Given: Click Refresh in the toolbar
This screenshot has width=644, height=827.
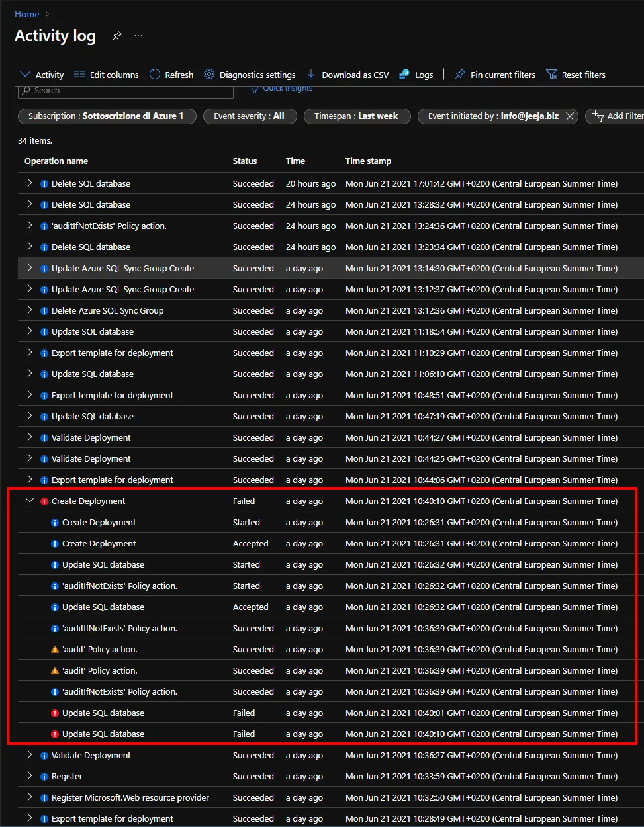Looking at the screenshot, I should (x=171, y=75).
